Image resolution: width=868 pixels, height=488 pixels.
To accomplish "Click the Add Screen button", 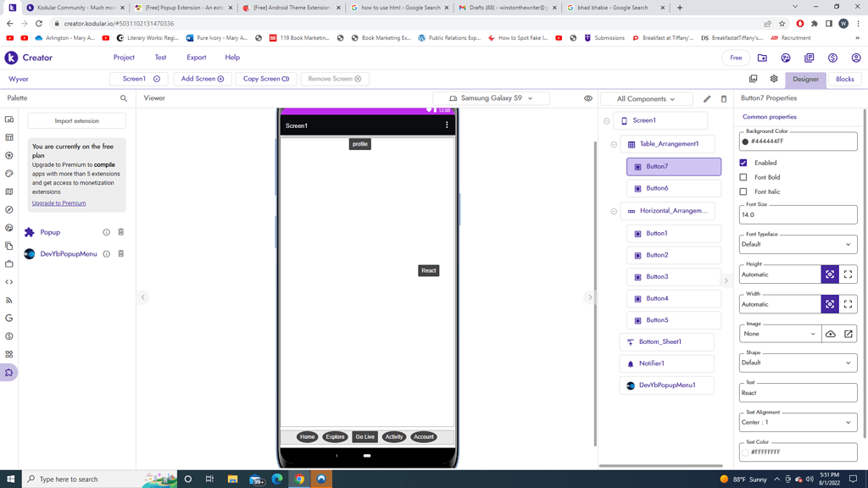I will [x=203, y=79].
